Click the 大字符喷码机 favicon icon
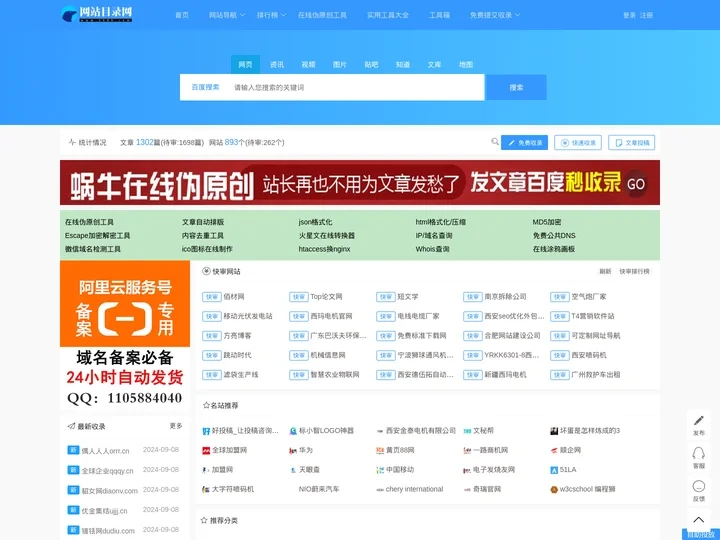This screenshot has width=720, height=540. click(x=206, y=489)
